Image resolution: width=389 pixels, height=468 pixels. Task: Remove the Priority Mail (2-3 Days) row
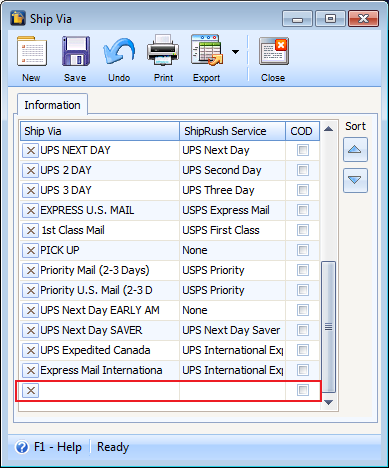coord(31,270)
